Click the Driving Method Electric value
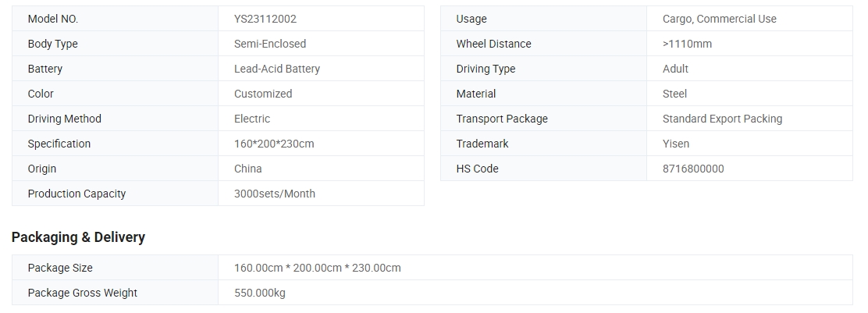 (x=252, y=119)
